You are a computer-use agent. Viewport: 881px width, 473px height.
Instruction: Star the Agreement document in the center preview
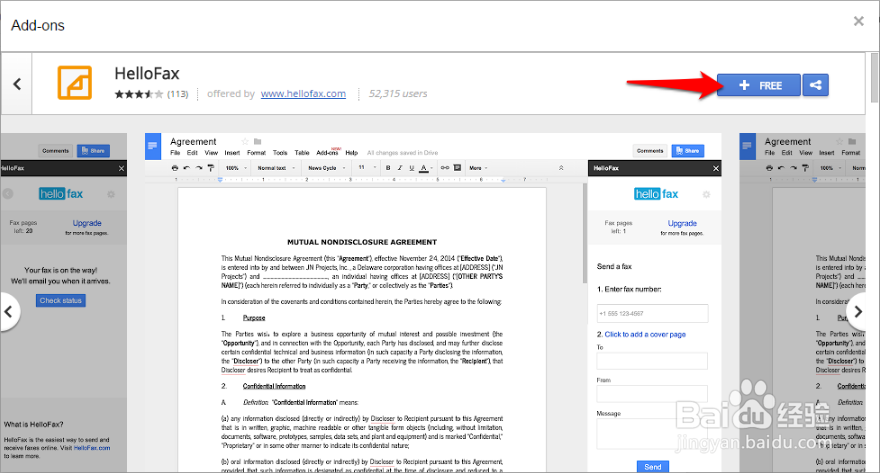tap(244, 142)
